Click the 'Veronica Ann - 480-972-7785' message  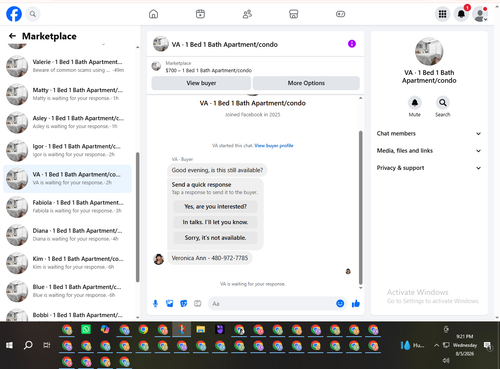click(210, 258)
